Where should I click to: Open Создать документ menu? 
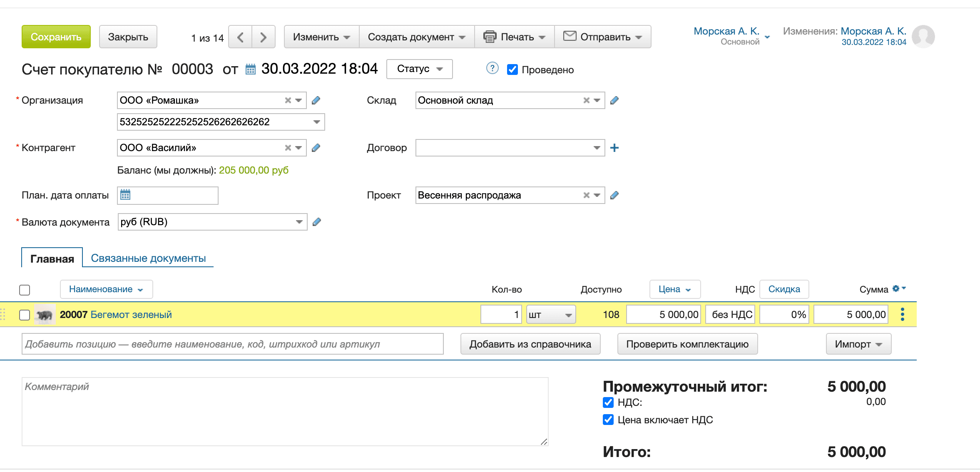click(416, 37)
